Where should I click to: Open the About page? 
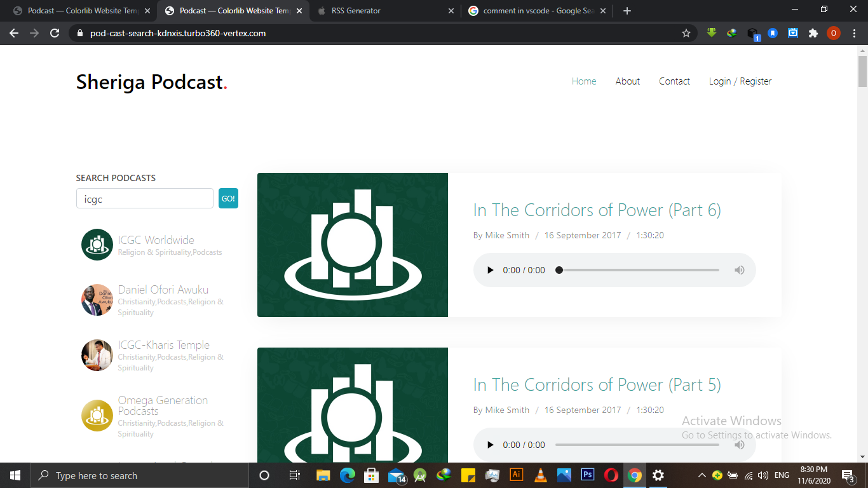[627, 81]
